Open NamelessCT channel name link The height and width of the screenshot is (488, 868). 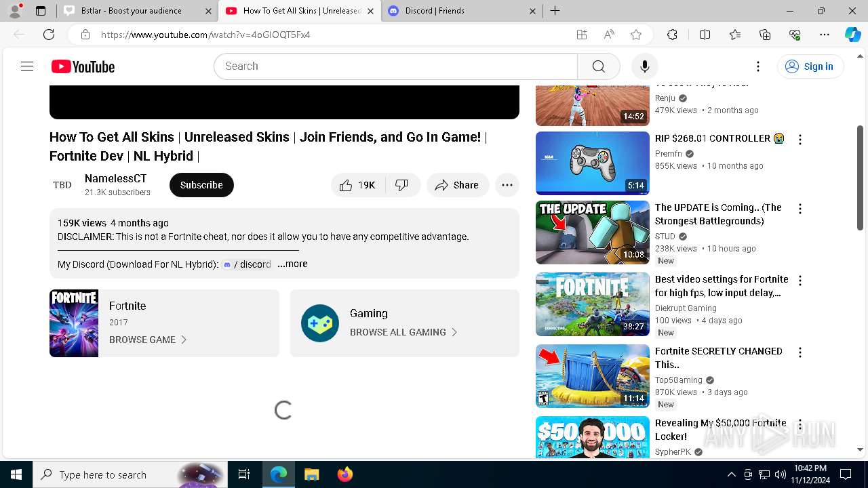point(115,179)
